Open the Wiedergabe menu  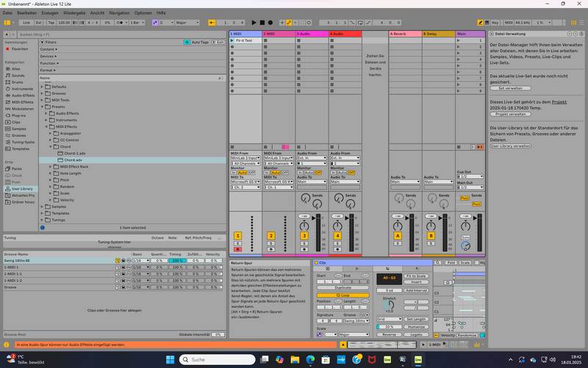[x=74, y=13]
